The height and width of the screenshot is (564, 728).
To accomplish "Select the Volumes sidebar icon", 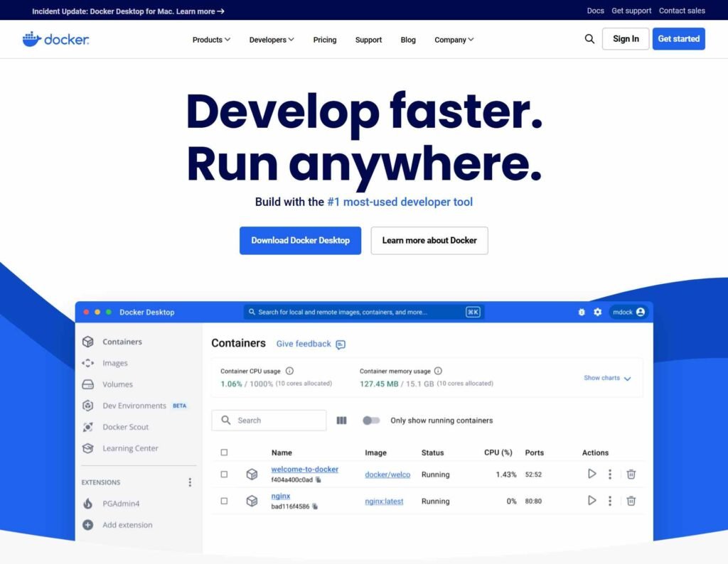I will [87, 384].
